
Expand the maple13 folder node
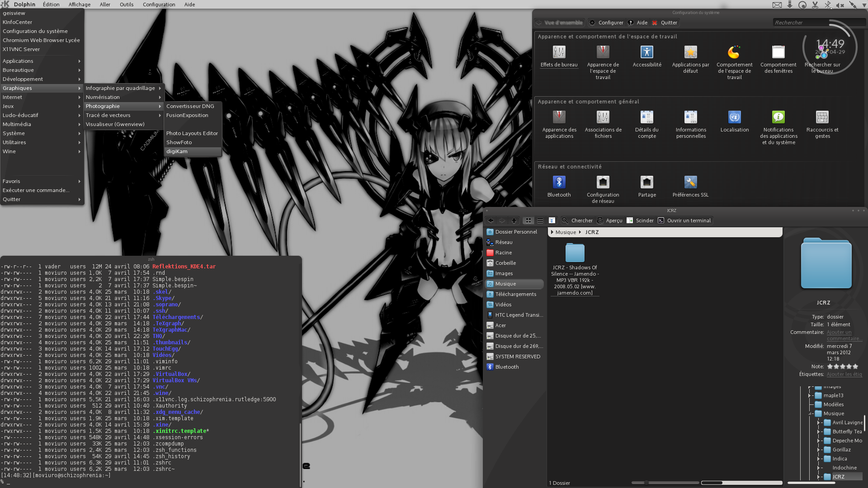click(x=810, y=395)
